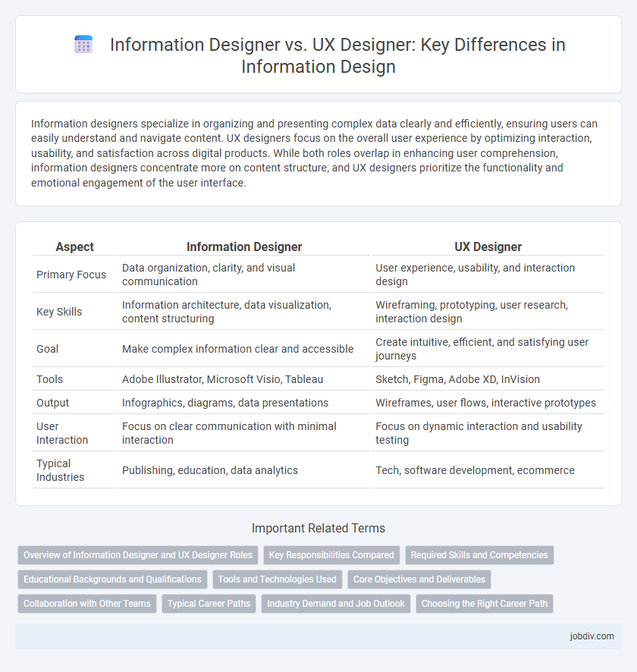
Task: Click the 'Tools and Technologies Used' tag
Action: (277, 579)
